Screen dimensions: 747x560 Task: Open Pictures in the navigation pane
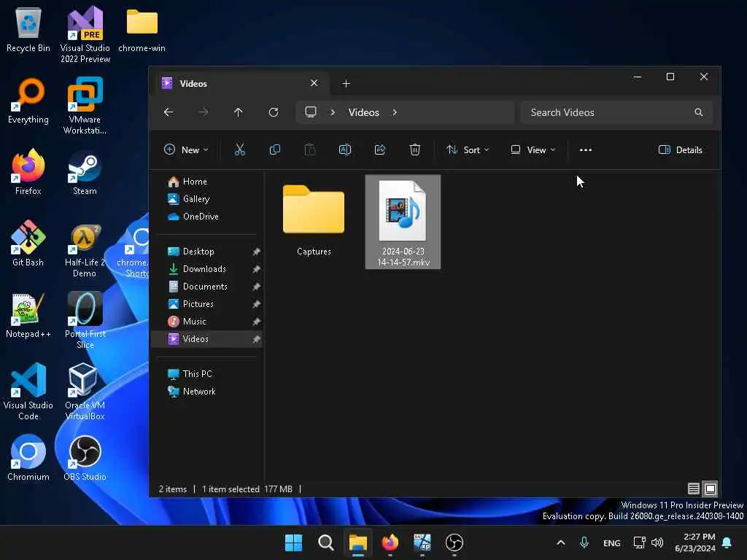click(207, 304)
